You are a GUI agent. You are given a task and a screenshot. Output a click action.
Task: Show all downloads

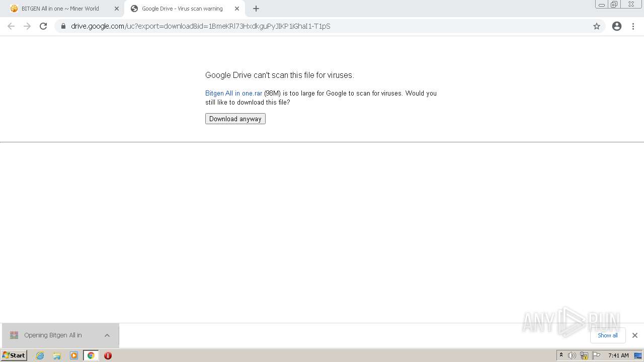(607, 335)
